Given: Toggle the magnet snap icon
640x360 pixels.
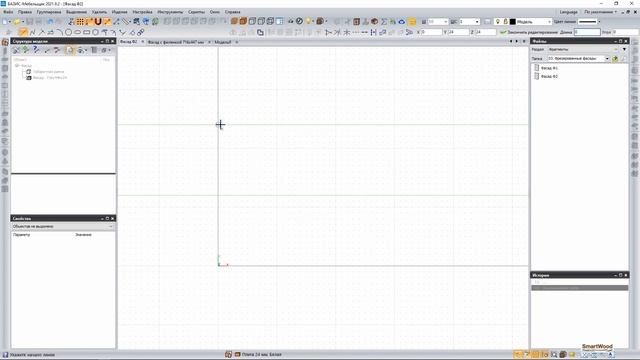Looking at the screenshot, I should 98,21.
